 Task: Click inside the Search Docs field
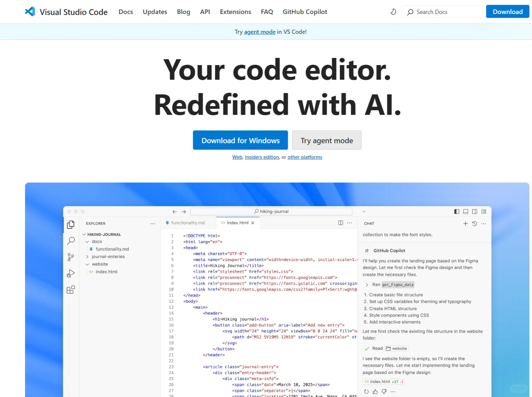click(441, 11)
